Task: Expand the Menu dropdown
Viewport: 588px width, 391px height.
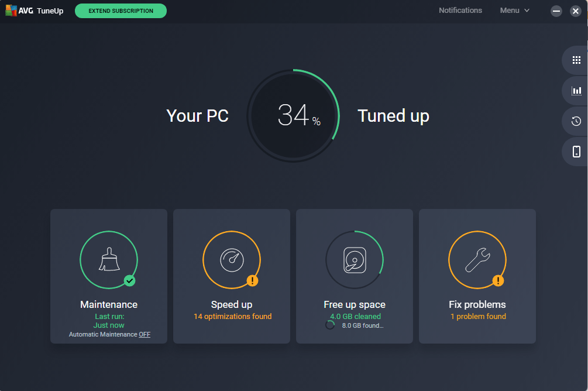Action: tap(514, 11)
